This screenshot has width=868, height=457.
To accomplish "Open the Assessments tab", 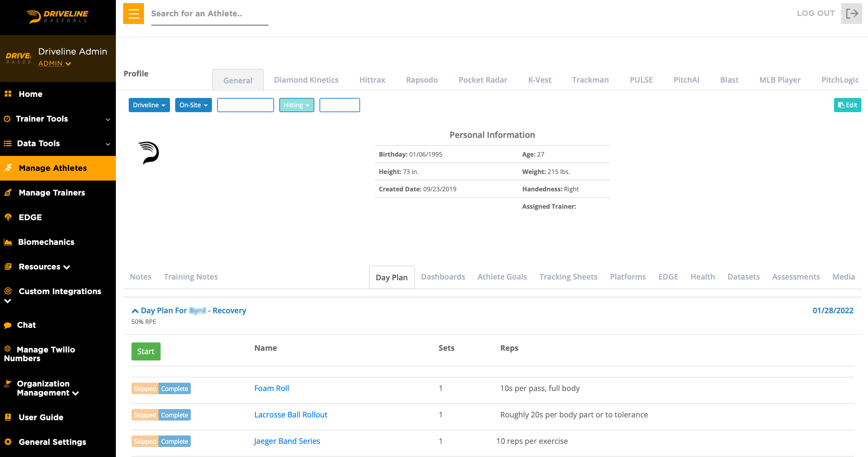I will click(x=796, y=277).
